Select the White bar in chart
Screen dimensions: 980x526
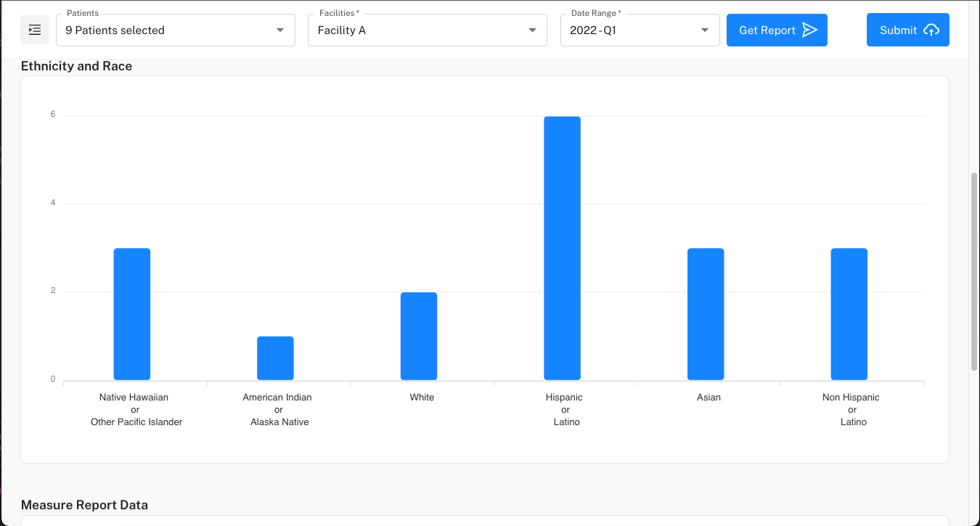(419, 336)
